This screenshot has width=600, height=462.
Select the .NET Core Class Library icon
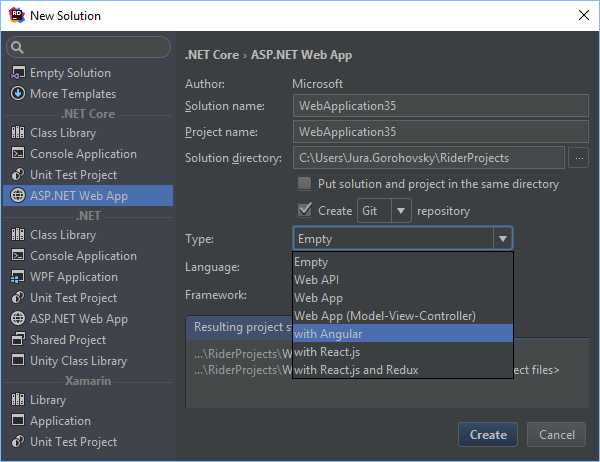point(18,132)
